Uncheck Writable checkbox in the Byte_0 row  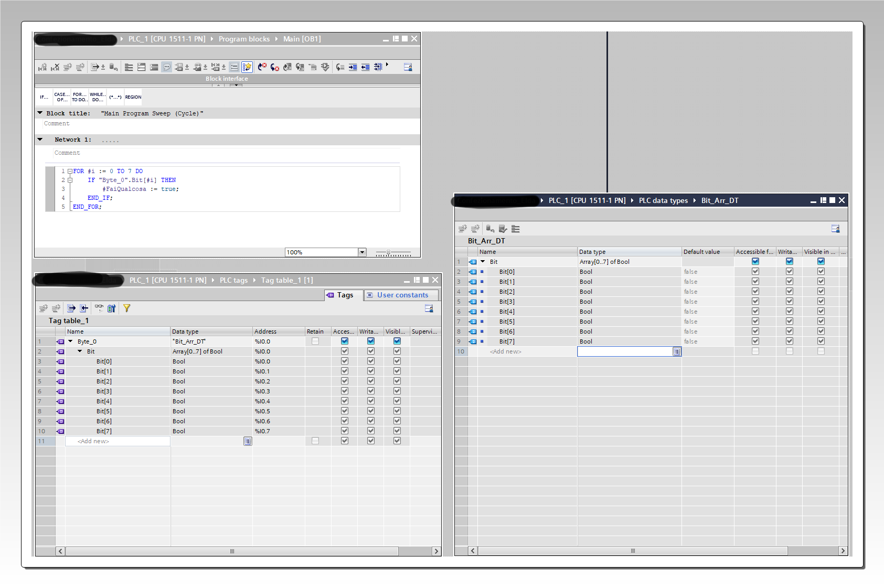coord(371,341)
